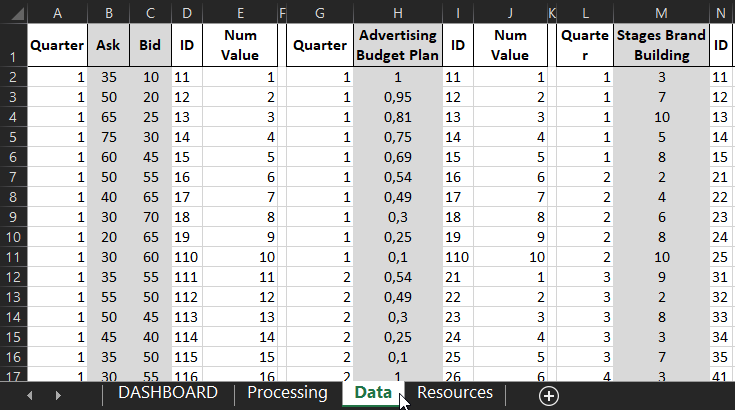This screenshot has height=410, width=735.
Task: Select the Bid header cell
Action: (149, 45)
